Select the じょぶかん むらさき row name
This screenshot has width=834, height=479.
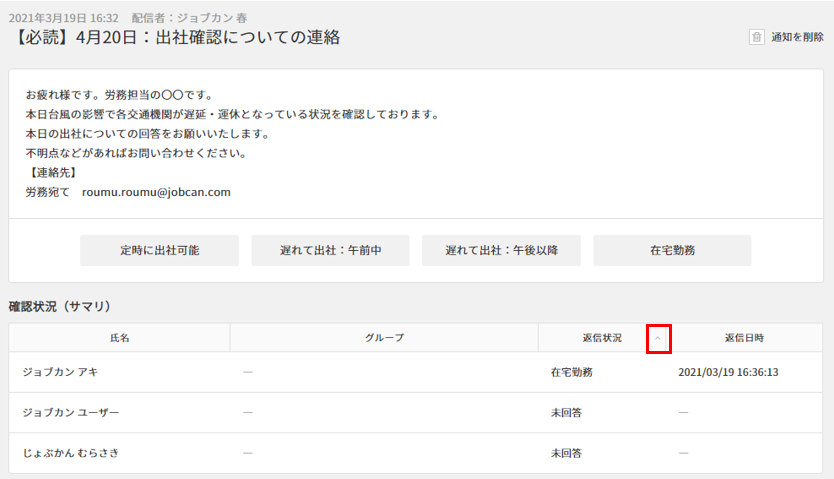(70, 453)
